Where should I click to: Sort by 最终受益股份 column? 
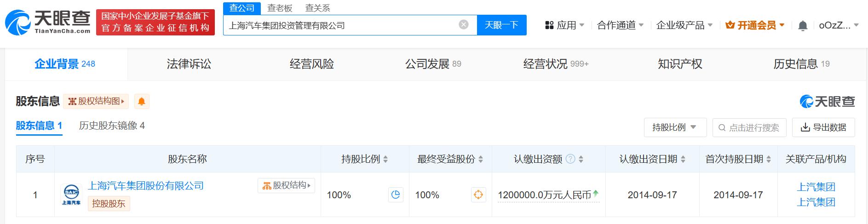tap(481, 159)
